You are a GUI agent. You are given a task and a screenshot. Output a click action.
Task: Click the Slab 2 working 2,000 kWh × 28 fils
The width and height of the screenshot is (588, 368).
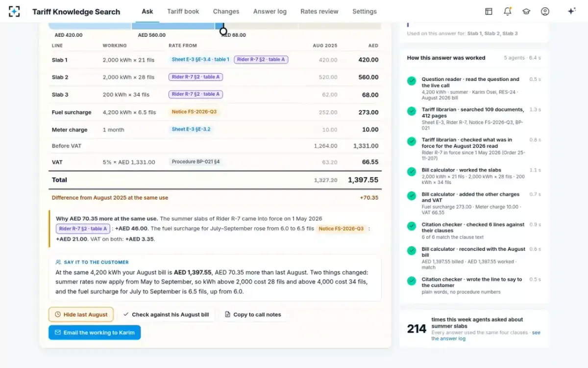[x=128, y=78]
